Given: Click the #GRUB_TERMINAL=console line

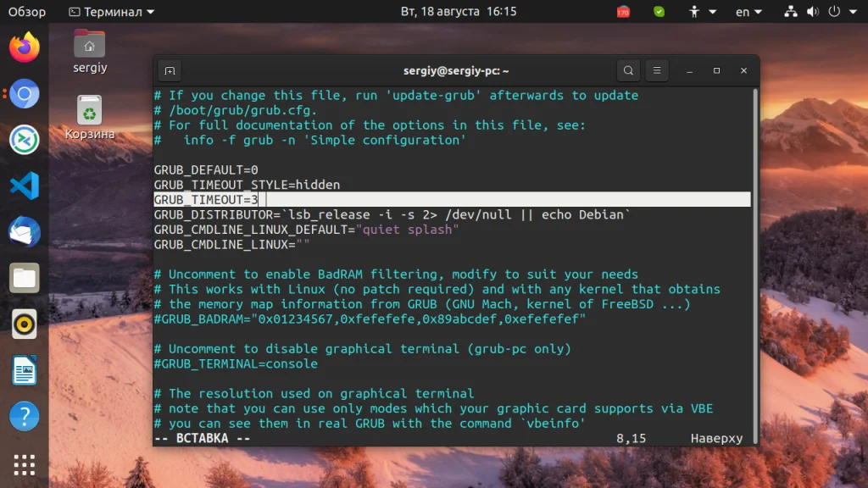Looking at the screenshot, I should coord(236,364).
